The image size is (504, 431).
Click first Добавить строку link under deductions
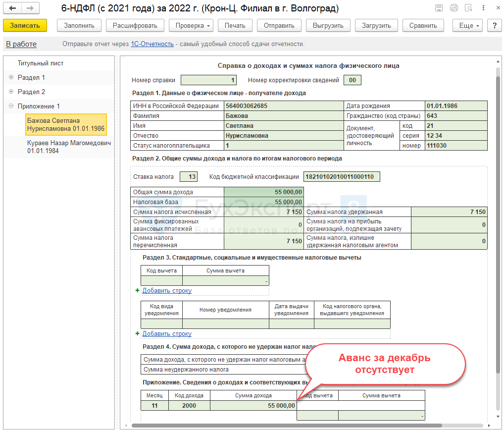coord(167,290)
